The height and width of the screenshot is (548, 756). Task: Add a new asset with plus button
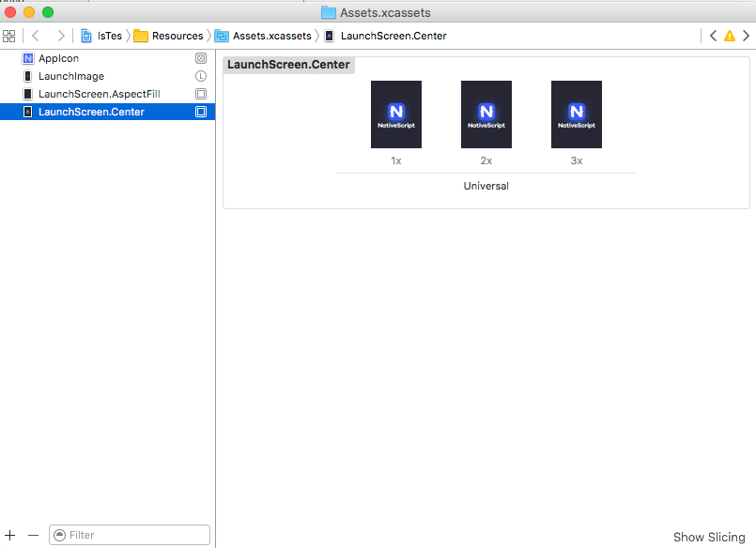(x=10, y=535)
